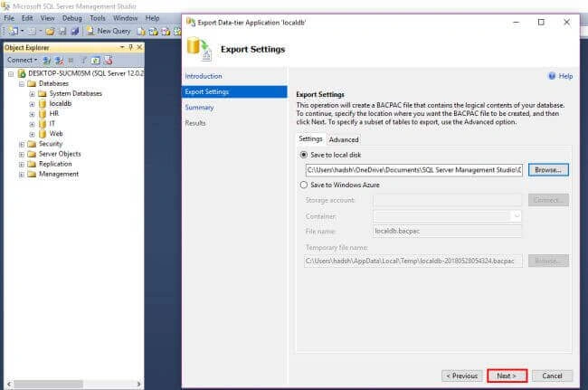Select Save to local disk radio button
Screen dimensions: 588x390
click(x=304, y=155)
